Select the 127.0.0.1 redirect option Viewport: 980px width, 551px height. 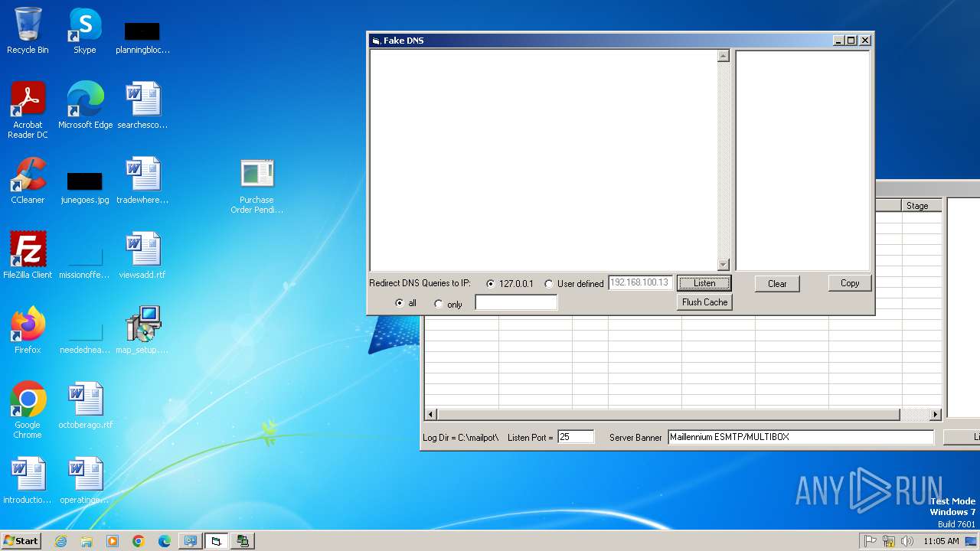point(491,284)
